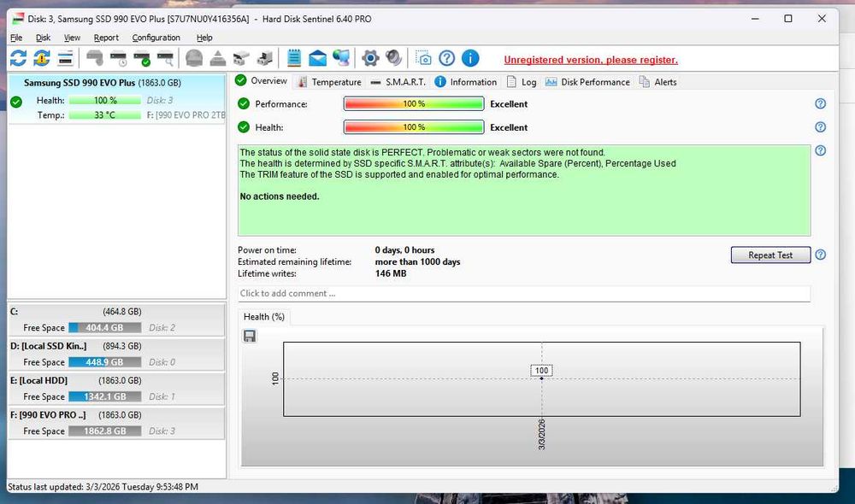Screen dimensions: 855x504
Task: Click the blue info circle toolbar icon
Action: pyautogui.click(x=470, y=58)
